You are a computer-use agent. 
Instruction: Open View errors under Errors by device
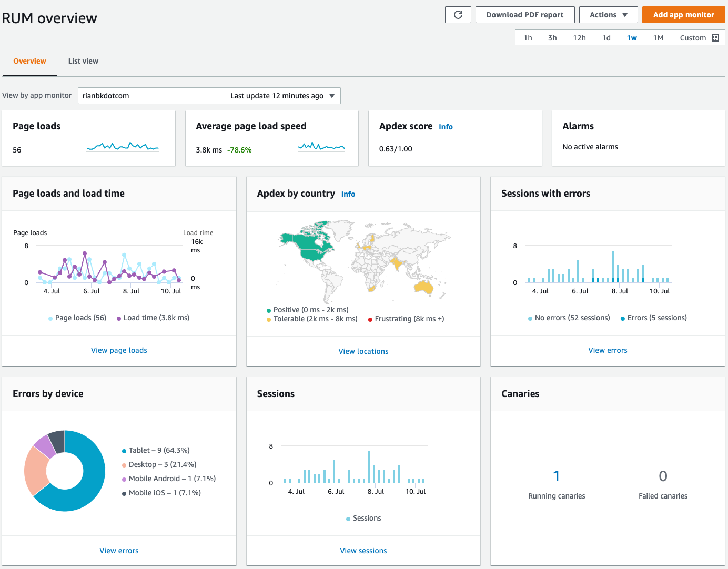point(119,551)
